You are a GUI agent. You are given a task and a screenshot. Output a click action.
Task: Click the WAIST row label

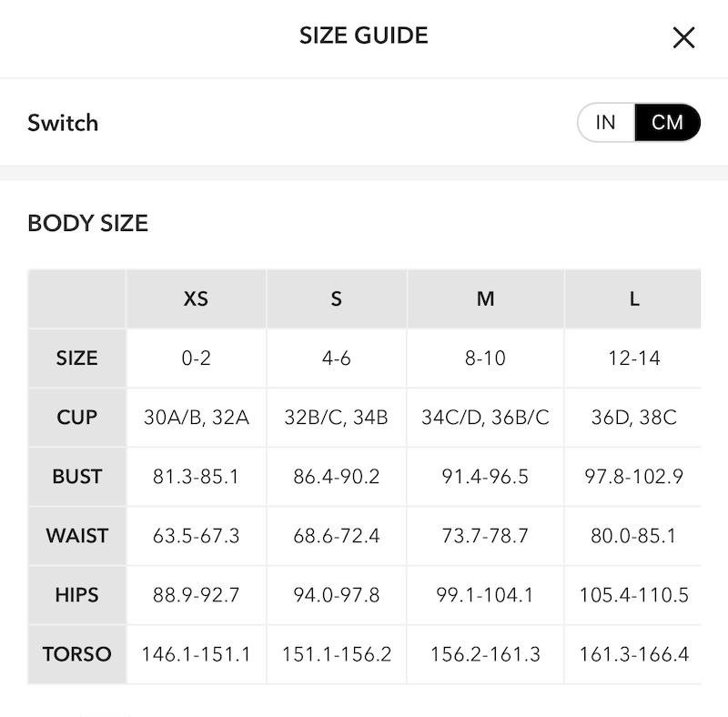tap(76, 535)
